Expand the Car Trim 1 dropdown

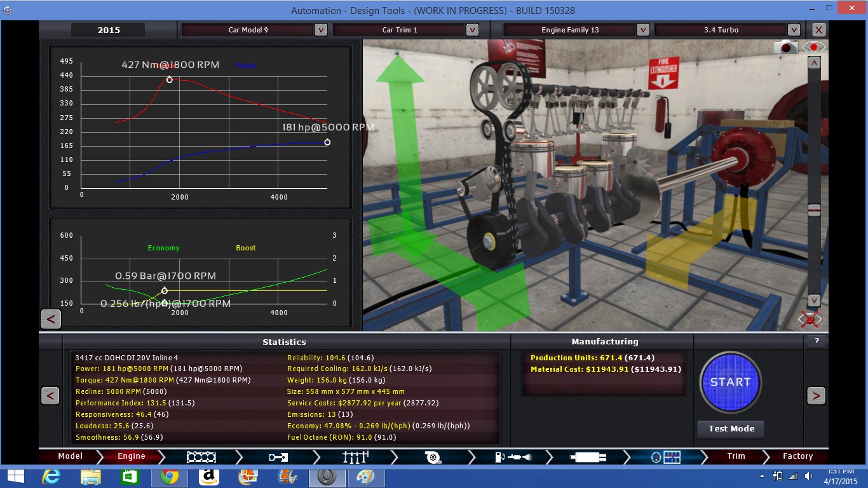click(x=472, y=30)
